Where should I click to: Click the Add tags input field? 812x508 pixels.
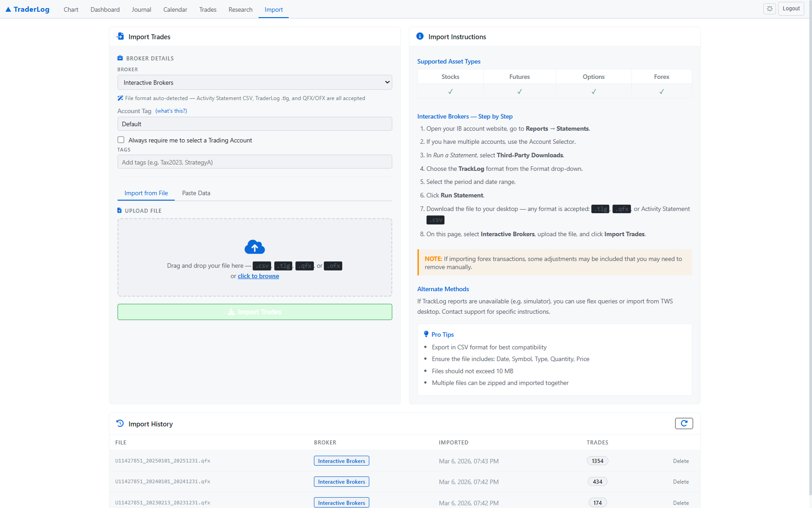(x=254, y=162)
